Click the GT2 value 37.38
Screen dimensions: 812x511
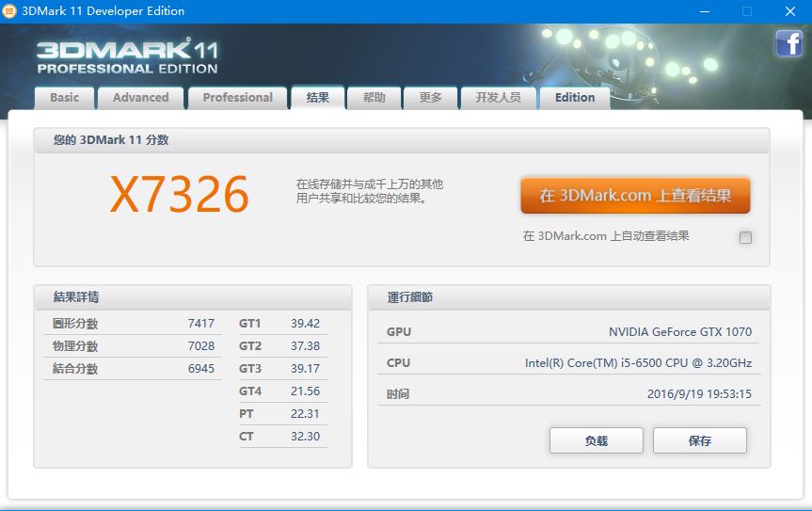pyautogui.click(x=305, y=346)
